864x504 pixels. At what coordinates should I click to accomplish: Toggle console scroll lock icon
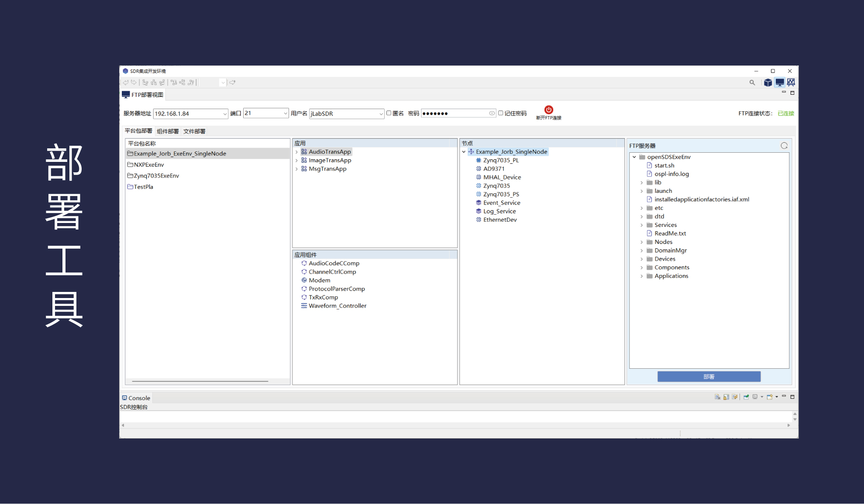click(x=726, y=397)
